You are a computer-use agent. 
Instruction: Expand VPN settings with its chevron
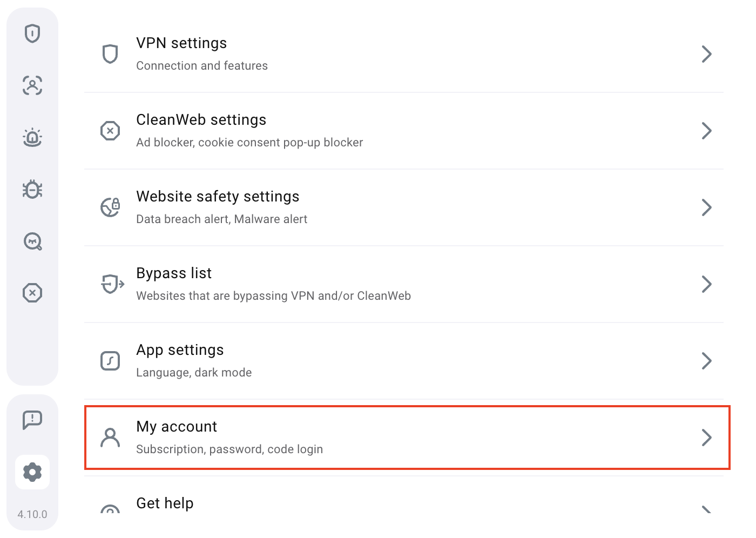point(706,54)
